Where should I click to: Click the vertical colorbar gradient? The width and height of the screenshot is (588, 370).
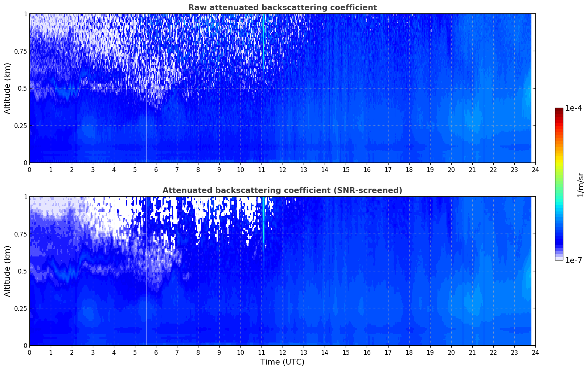559,184
